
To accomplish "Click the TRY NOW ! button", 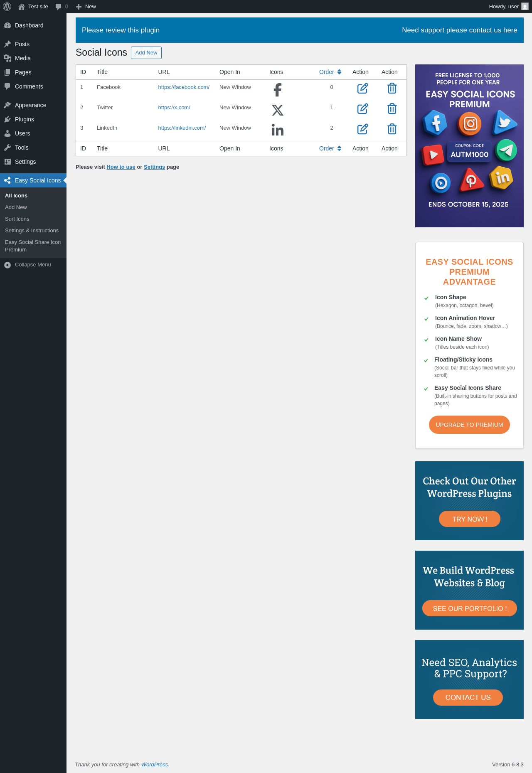I will 470,519.
